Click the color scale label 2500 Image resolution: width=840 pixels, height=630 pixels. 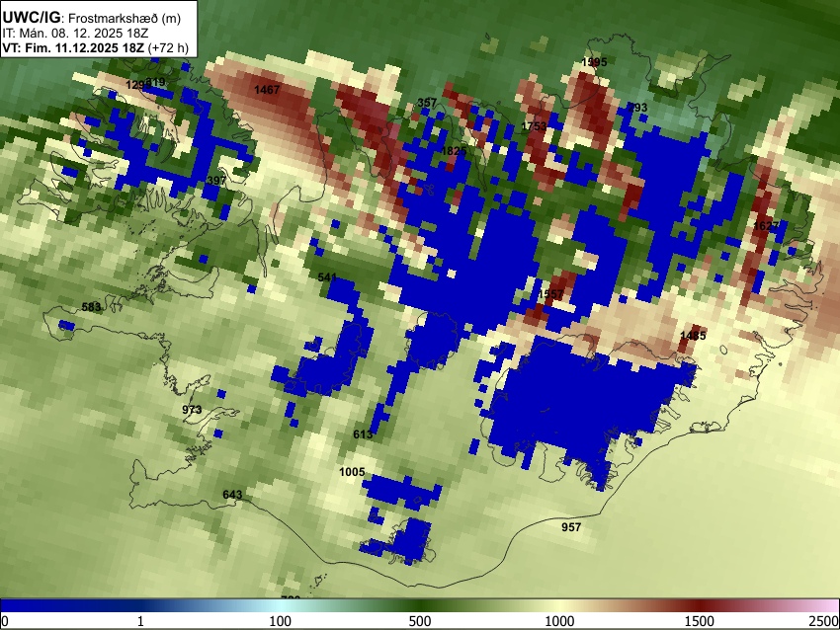coord(824,621)
